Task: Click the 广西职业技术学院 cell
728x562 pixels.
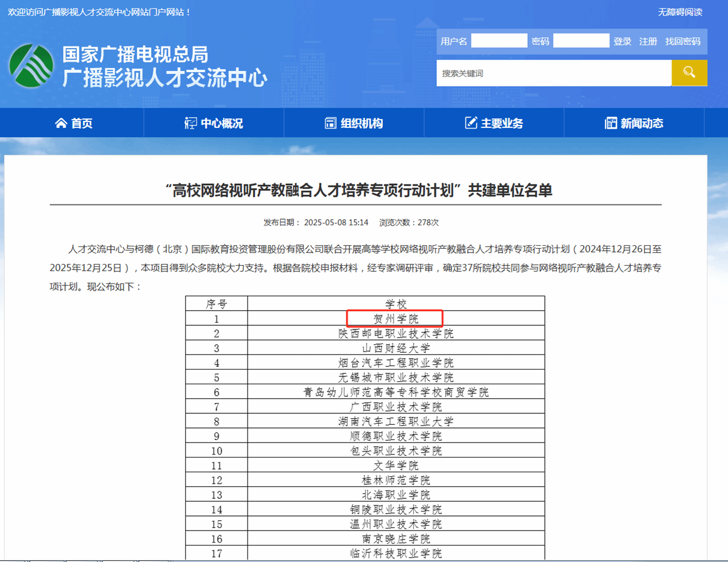Action: tap(396, 407)
